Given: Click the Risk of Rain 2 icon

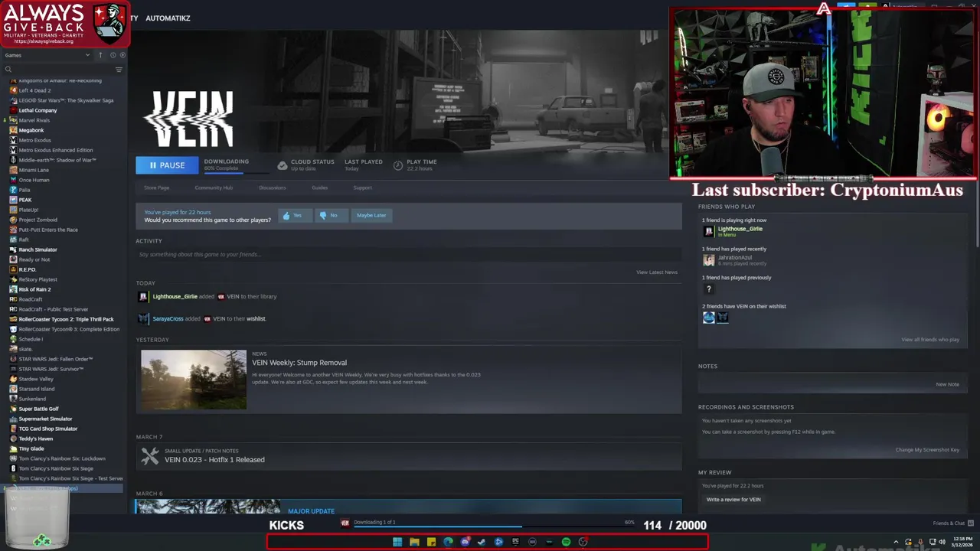Looking at the screenshot, I should (x=13, y=289).
